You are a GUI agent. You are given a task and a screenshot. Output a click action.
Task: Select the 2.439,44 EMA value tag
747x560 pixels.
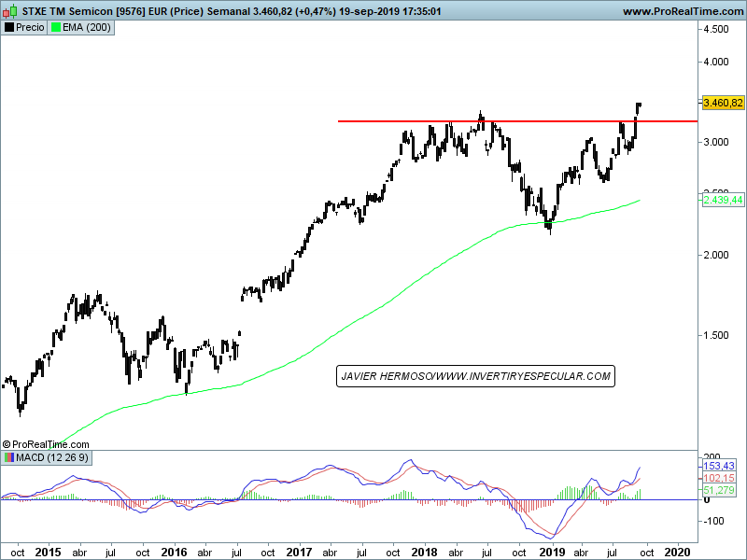click(723, 200)
